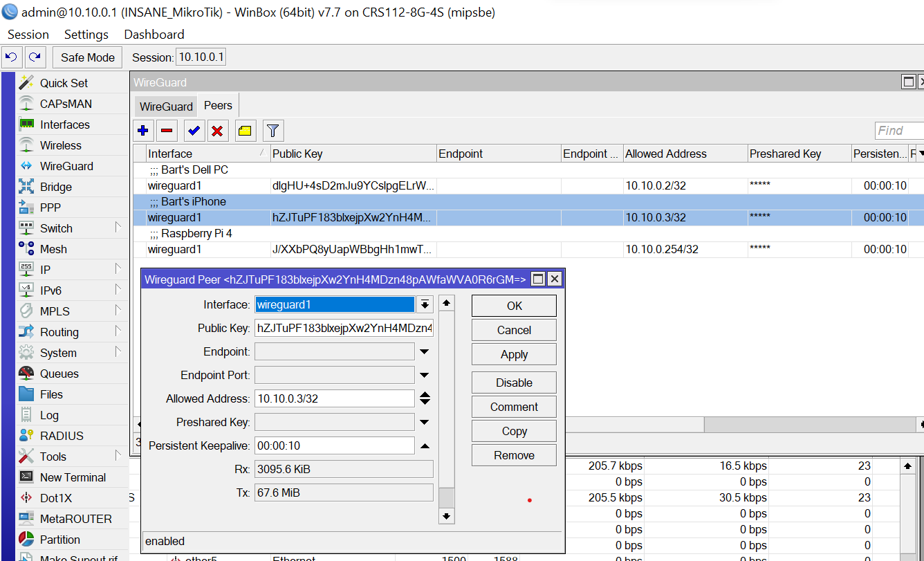
Task: Expand the Switch submenu
Action: click(x=118, y=228)
